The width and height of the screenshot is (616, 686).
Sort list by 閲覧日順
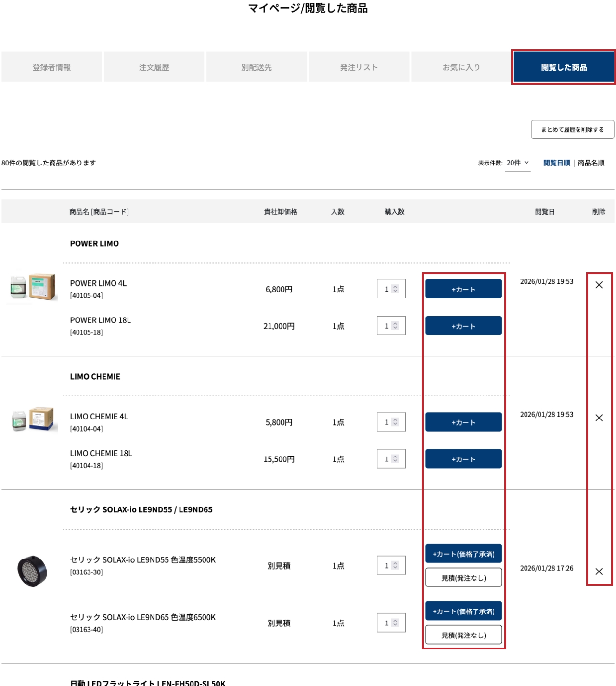556,163
